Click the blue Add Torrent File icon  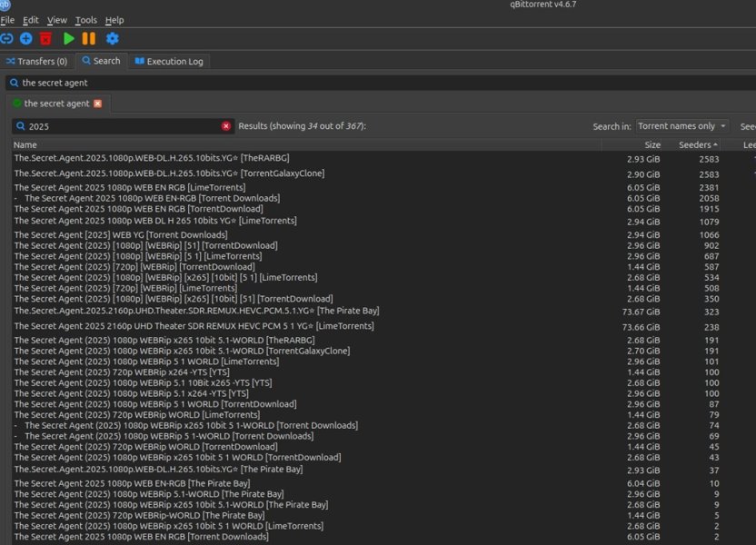coord(26,38)
